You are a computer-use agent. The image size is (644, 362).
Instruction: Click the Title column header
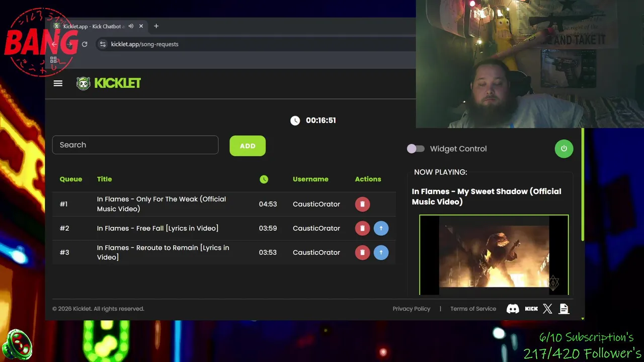tap(104, 179)
